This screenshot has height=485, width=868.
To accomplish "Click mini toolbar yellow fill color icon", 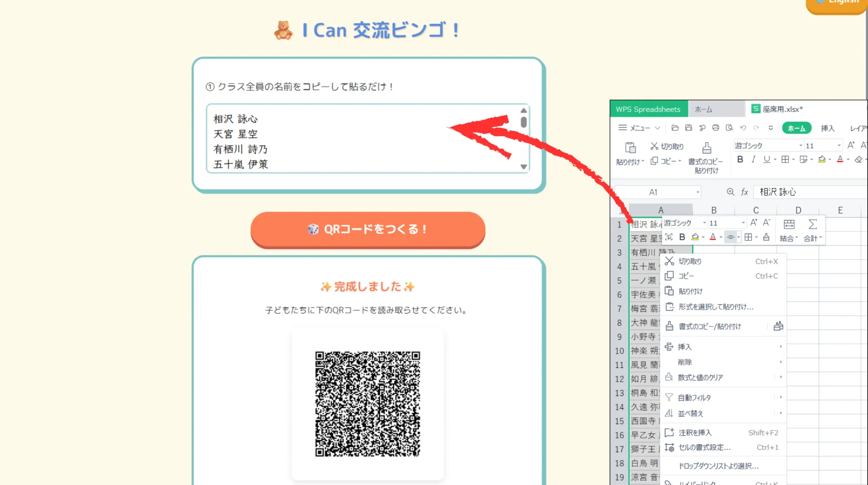I will pos(695,237).
